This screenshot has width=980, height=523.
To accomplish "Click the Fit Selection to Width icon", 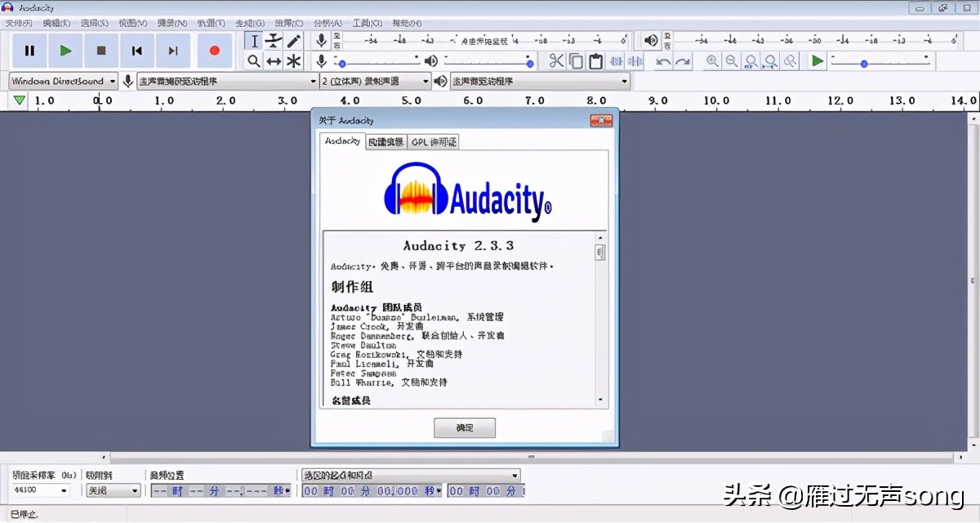I will tap(751, 61).
